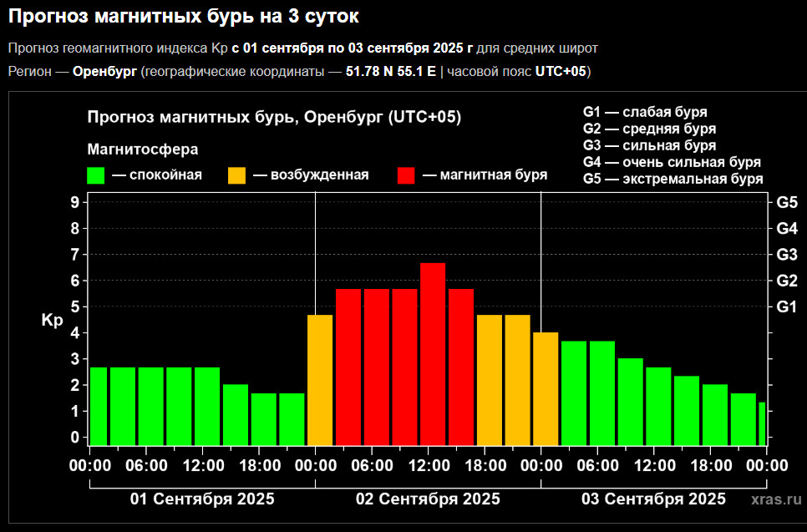This screenshot has height=532, width=807.
Task: Expand the G5 — экстремальная буря description
Action: point(672,178)
